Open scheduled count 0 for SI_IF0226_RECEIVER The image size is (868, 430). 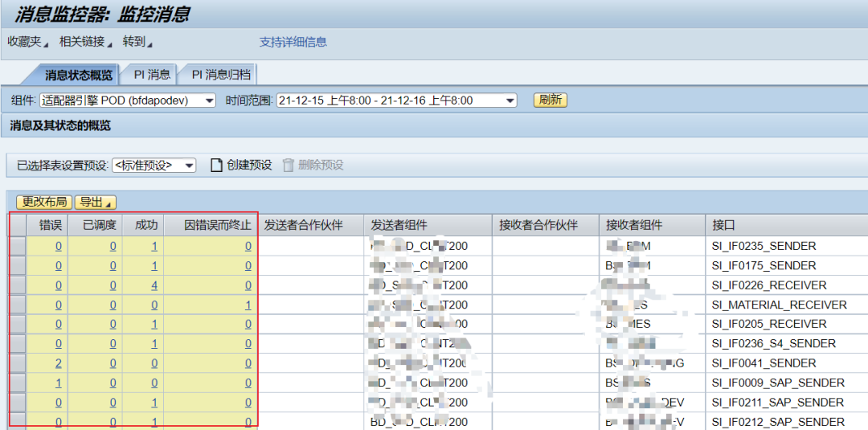point(113,285)
